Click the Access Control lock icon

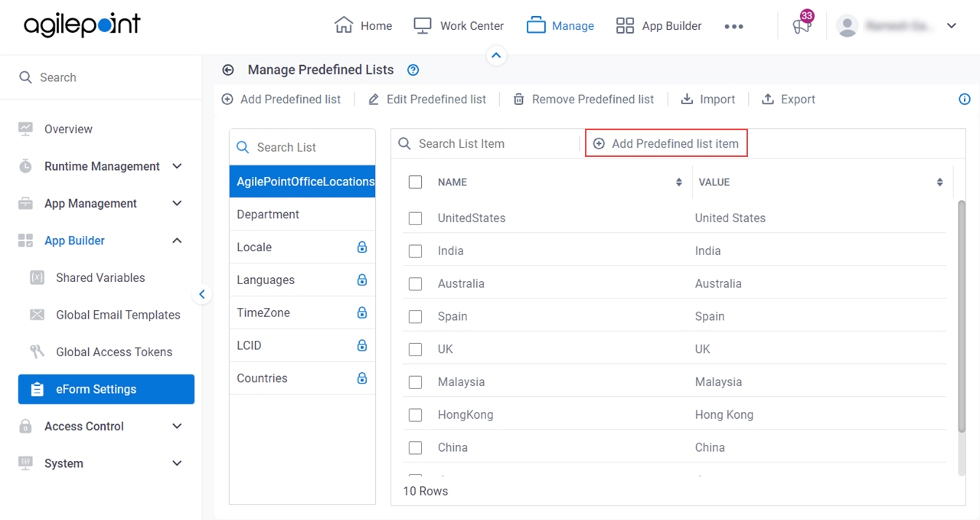25,427
